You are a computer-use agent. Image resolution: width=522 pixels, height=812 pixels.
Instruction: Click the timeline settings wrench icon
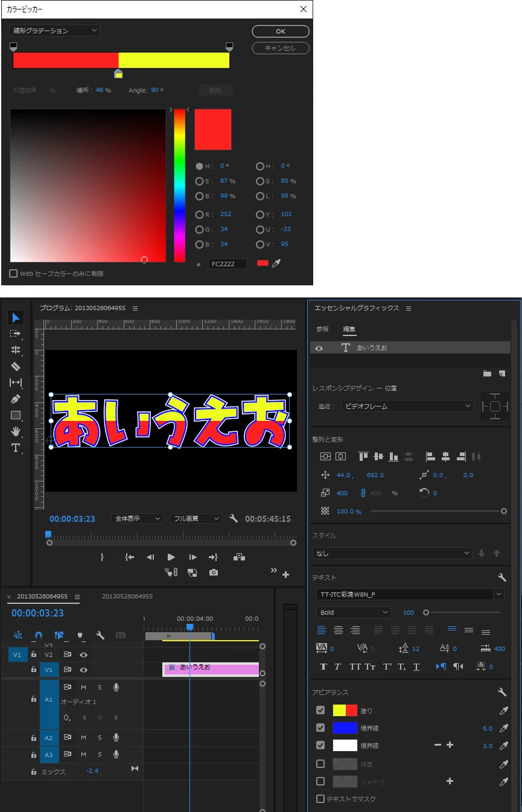click(x=100, y=635)
